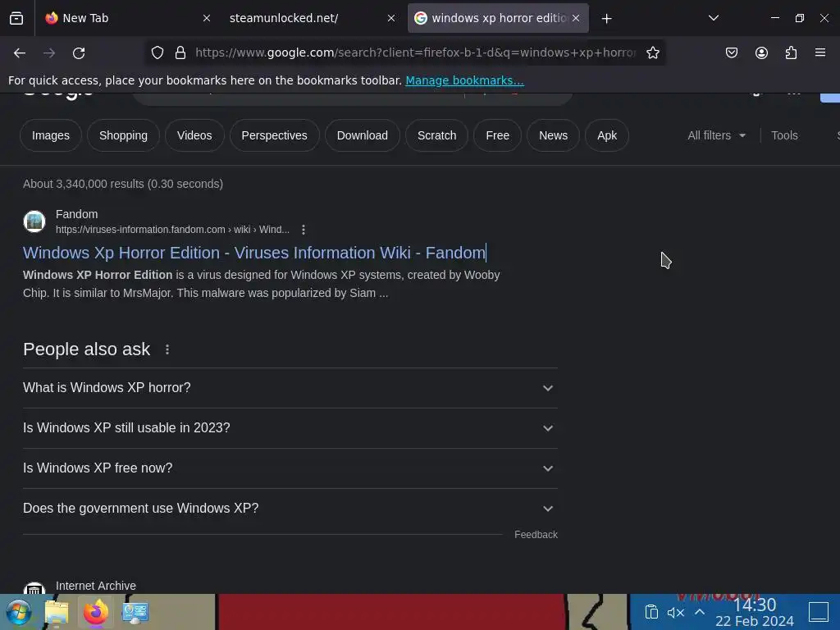
Task: Click the Internet Archive result name
Action: tap(96, 586)
